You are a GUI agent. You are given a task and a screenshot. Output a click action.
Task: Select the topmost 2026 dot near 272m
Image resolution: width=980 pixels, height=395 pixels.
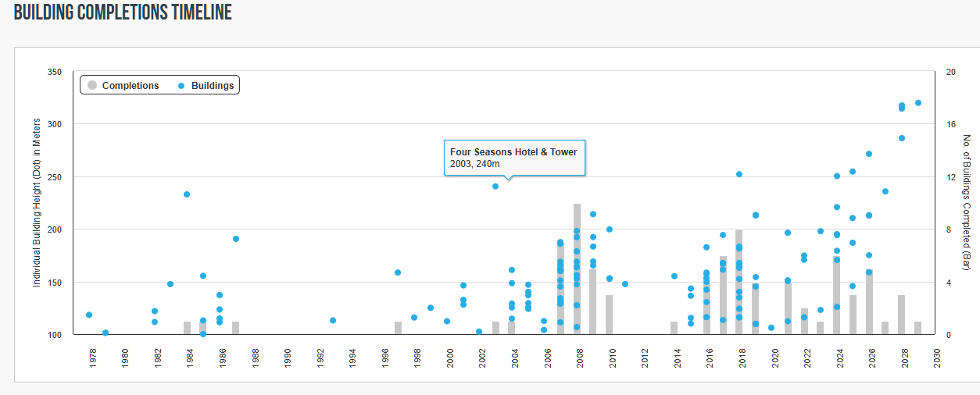[x=869, y=154]
